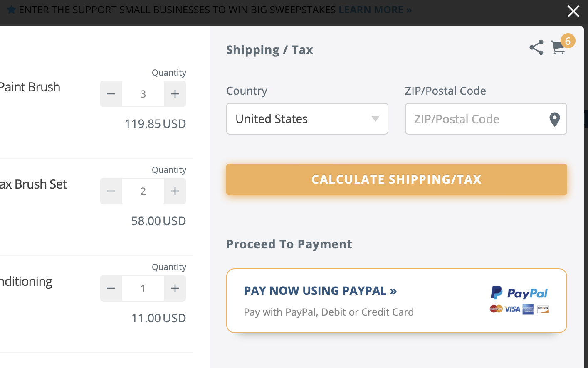The width and height of the screenshot is (588, 368).
Task: Click the share icon
Action: coord(536,47)
